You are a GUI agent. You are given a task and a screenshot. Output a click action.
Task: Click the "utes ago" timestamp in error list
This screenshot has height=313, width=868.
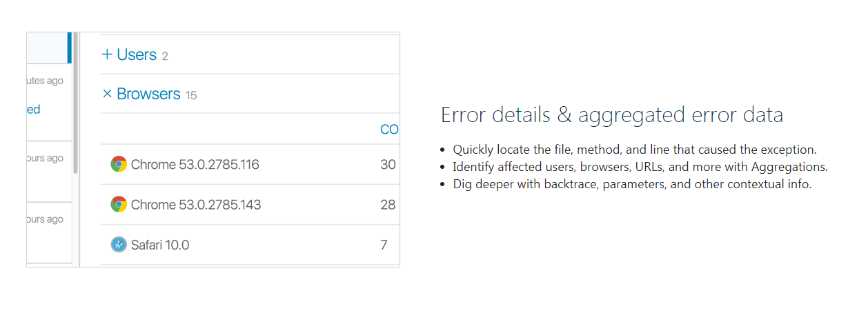point(45,81)
